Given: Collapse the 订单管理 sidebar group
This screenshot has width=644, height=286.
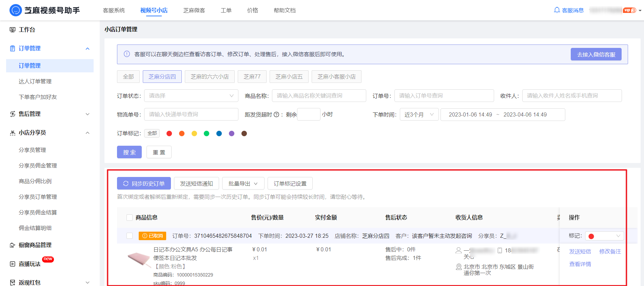Looking at the screenshot, I should click(x=87, y=49).
